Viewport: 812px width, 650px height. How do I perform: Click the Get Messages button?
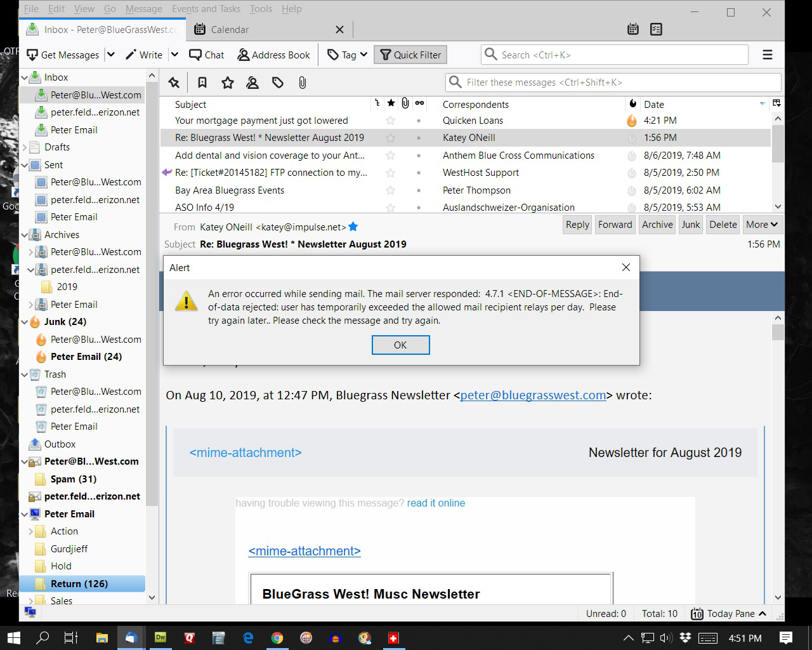click(63, 55)
